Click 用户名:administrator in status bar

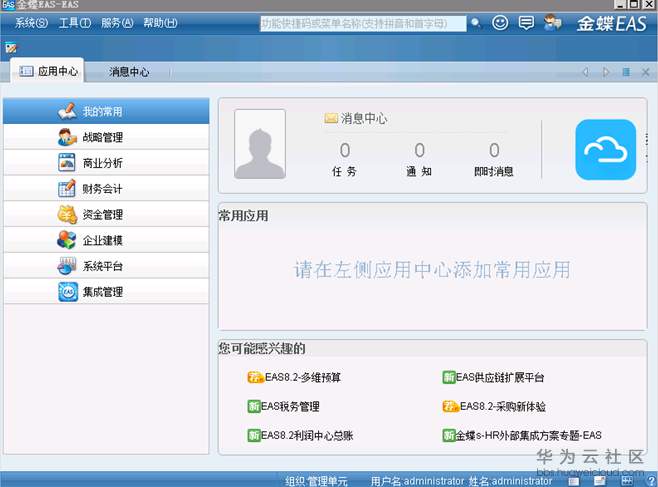[x=418, y=481]
